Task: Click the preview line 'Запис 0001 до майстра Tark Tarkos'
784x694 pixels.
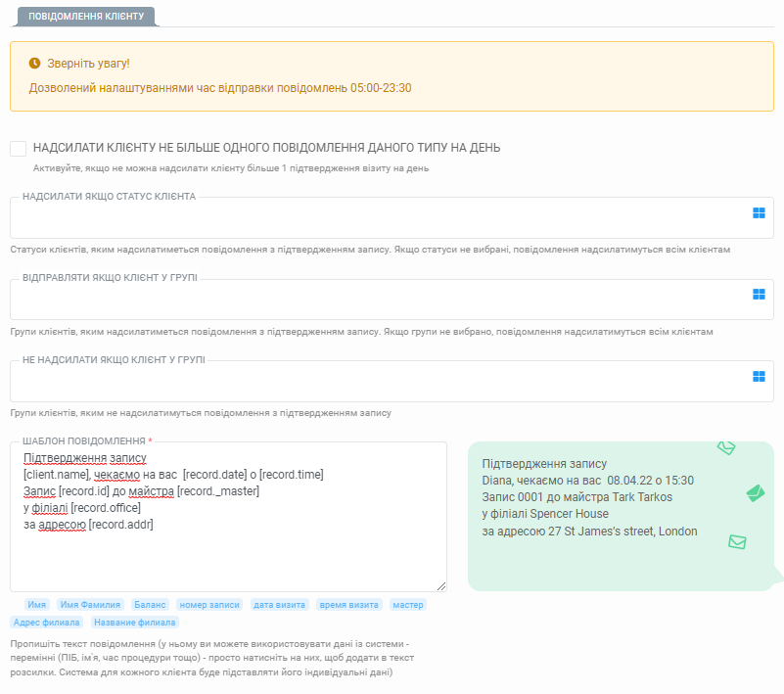Action: [x=577, y=497]
